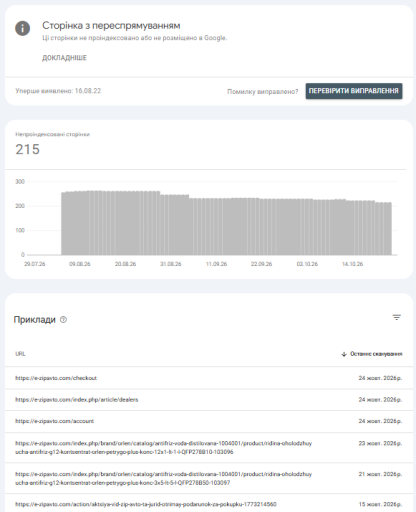
Task: Click ПЕРЕВІРИТИ ВИПРАВЛЕННЯ button
Action: tap(354, 91)
